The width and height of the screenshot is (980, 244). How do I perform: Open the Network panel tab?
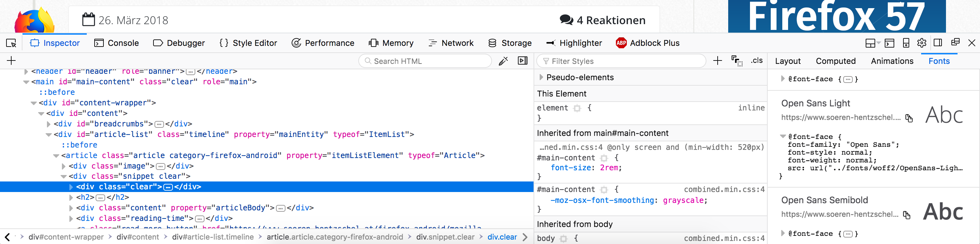coord(451,43)
